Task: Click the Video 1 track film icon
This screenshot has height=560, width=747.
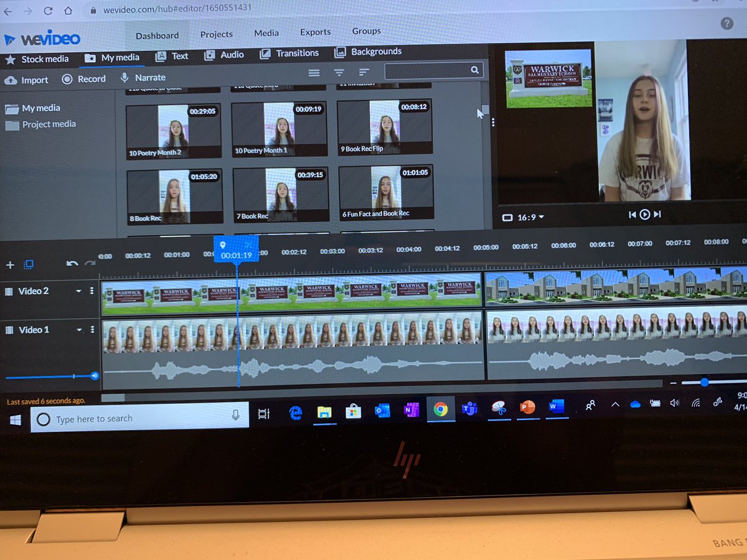Action: click(x=9, y=330)
